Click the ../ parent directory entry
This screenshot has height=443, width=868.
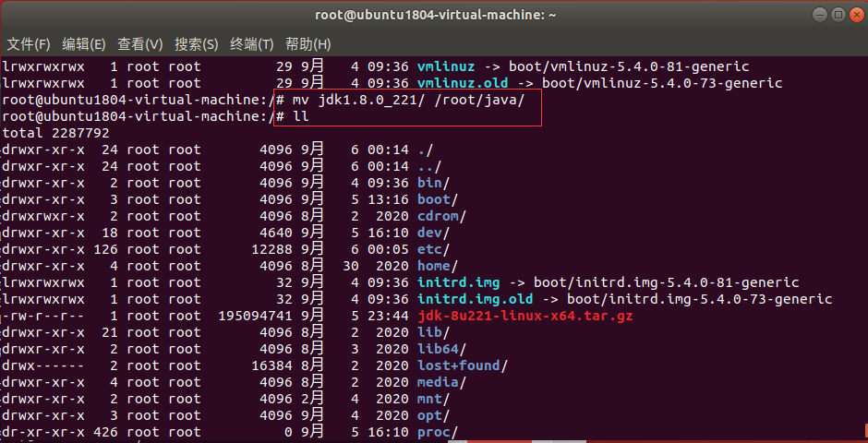(x=429, y=166)
